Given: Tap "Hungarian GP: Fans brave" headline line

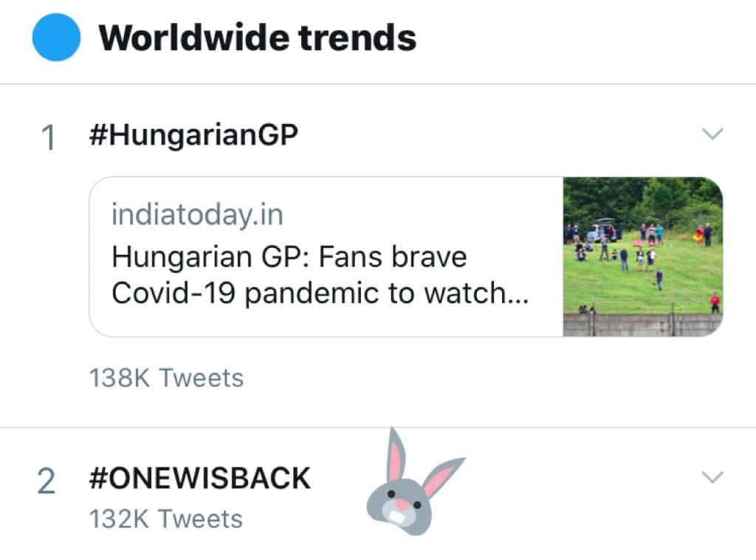Looking at the screenshot, I should click(289, 257).
